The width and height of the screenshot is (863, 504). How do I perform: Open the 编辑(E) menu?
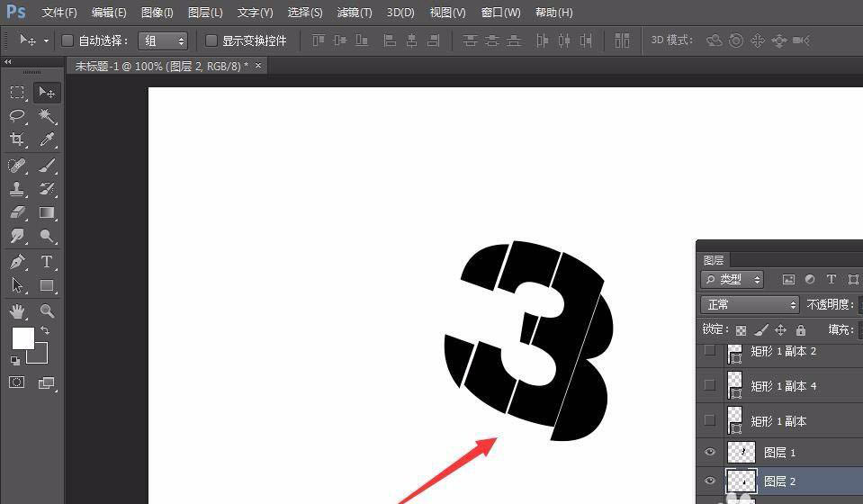[108, 12]
